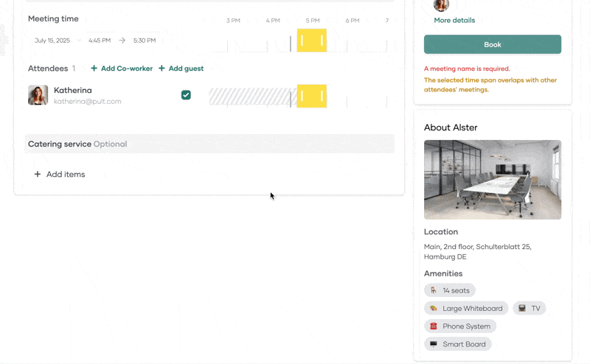Click the Large Whiteboard palette icon
Image resolution: width=590 pixels, height=364 pixels.
point(434,308)
